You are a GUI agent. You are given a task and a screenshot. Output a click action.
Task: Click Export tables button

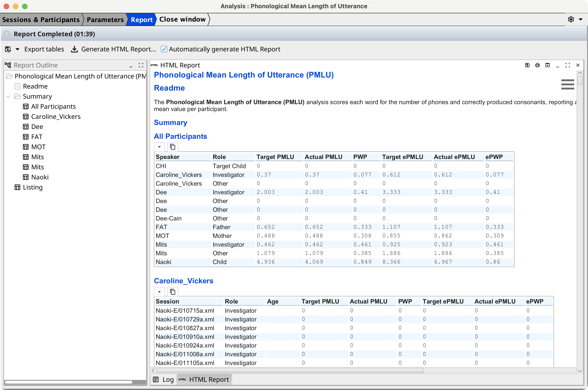point(44,49)
